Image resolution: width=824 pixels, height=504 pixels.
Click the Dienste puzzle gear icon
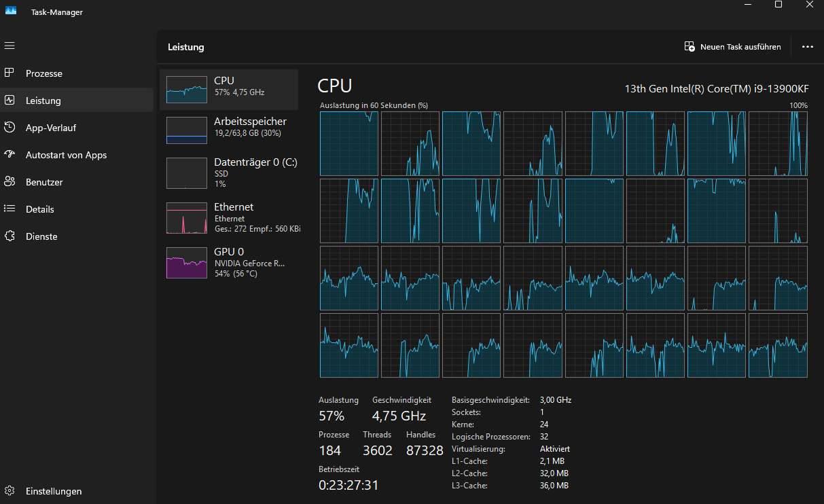click(10, 236)
